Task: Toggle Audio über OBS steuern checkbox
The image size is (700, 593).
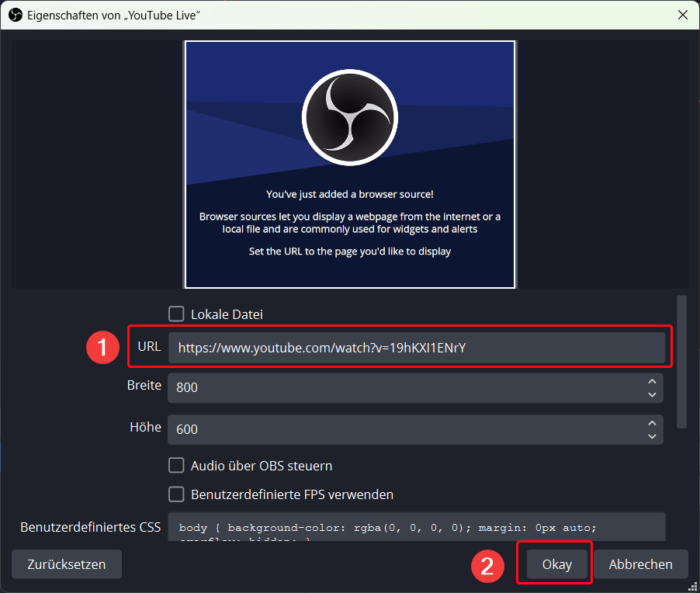Action: coord(176,465)
